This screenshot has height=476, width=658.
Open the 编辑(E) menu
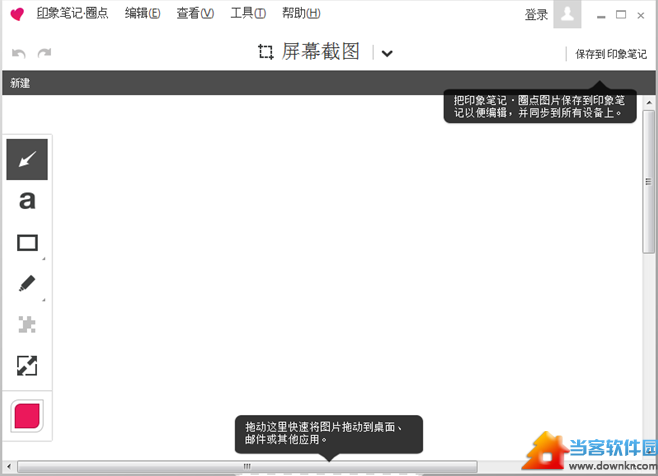point(143,13)
